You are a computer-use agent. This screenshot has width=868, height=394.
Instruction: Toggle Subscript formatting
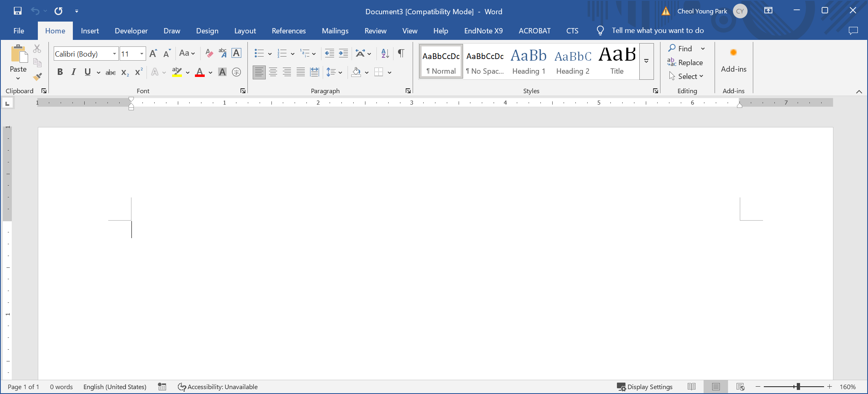click(125, 72)
